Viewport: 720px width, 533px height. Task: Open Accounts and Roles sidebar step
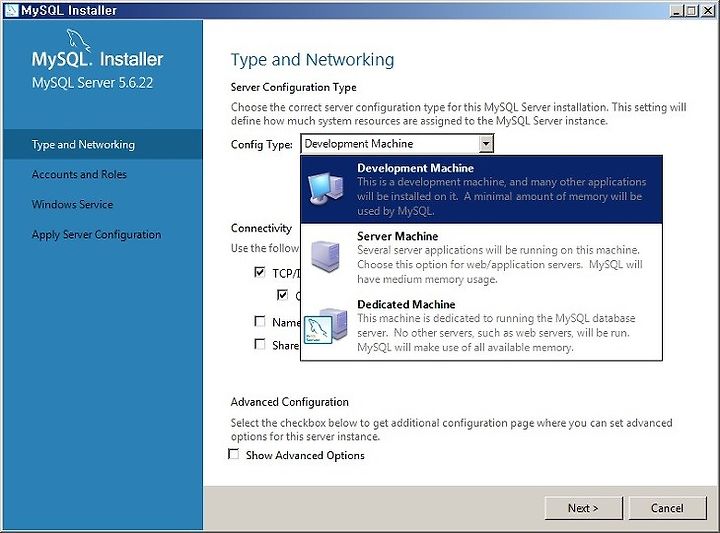79,174
